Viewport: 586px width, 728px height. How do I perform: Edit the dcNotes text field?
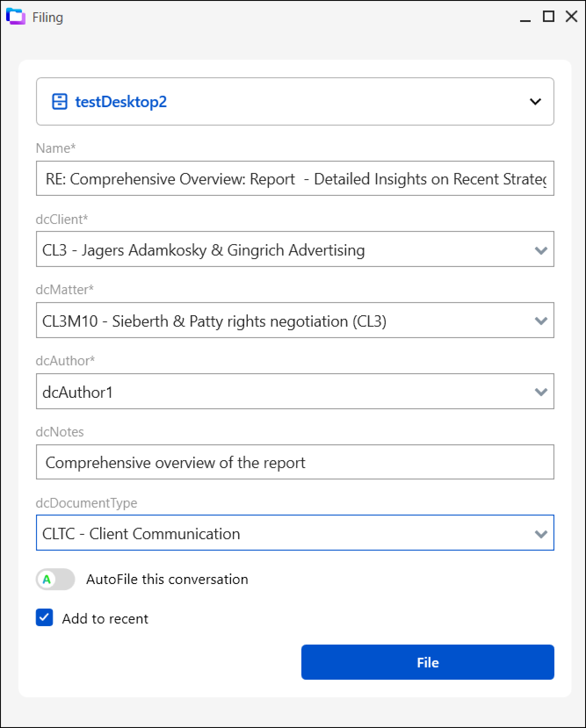click(x=295, y=462)
